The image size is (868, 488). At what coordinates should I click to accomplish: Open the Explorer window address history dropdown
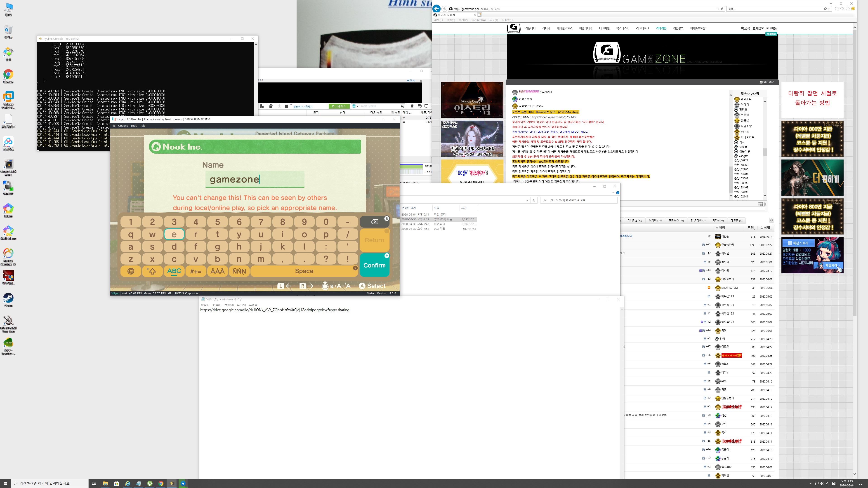tap(527, 200)
